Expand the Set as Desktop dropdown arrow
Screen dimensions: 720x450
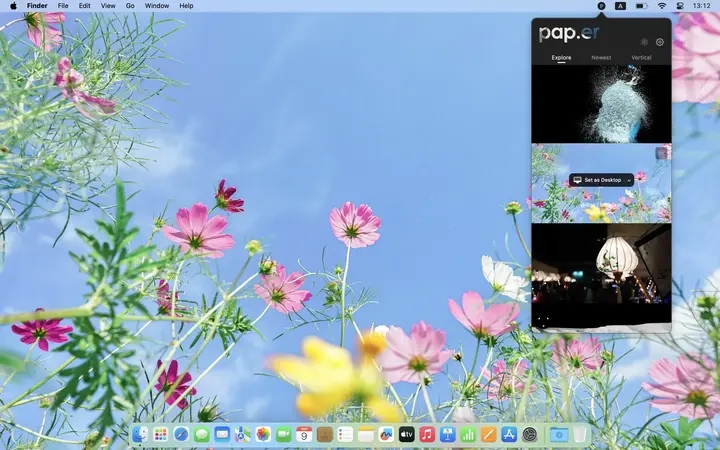[x=629, y=180]
